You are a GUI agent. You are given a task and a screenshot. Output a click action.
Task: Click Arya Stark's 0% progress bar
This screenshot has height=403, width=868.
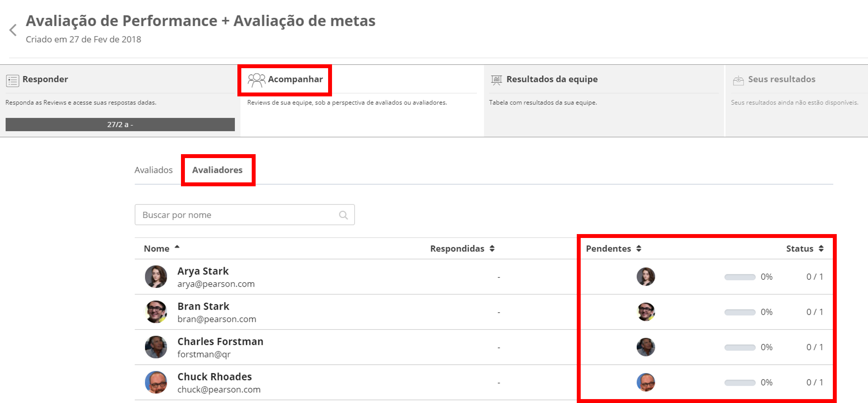(740, 277)
